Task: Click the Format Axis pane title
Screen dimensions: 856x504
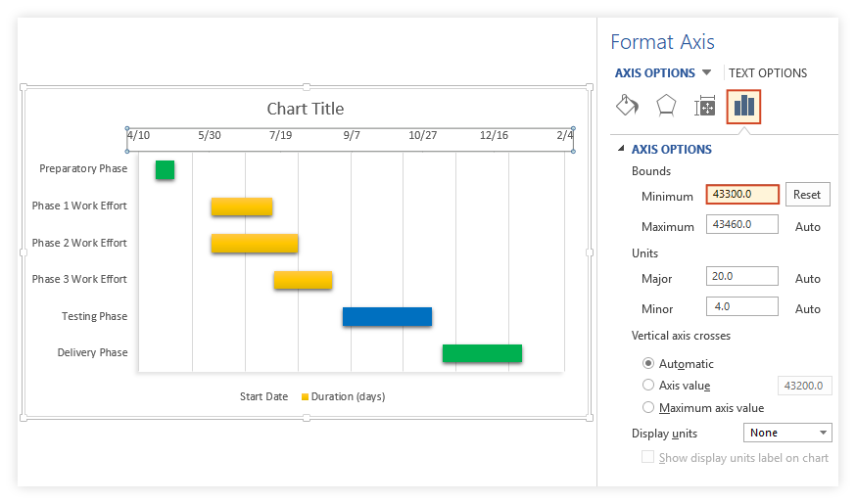Action: [662, 42]
